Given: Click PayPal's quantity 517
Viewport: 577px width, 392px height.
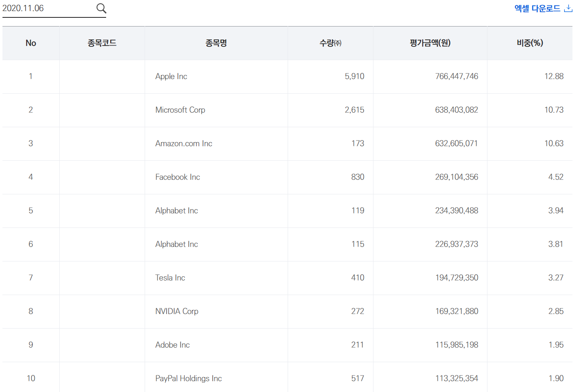Looking at the screenshot, I should point(358,378).
